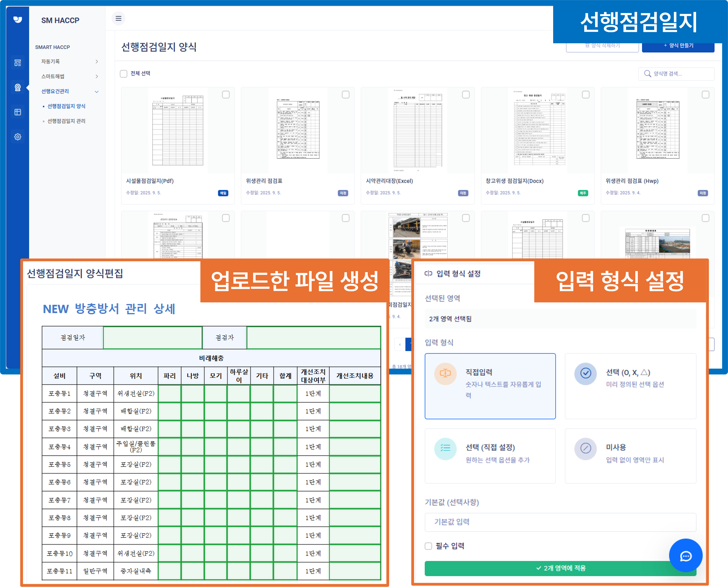Click the 주입실/클린룸(F2) location cell

click(x=136, y=446)
